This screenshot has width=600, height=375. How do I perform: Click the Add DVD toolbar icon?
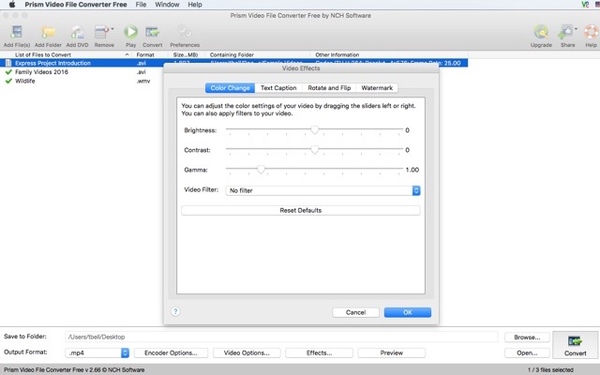click(x=77, y=32)
